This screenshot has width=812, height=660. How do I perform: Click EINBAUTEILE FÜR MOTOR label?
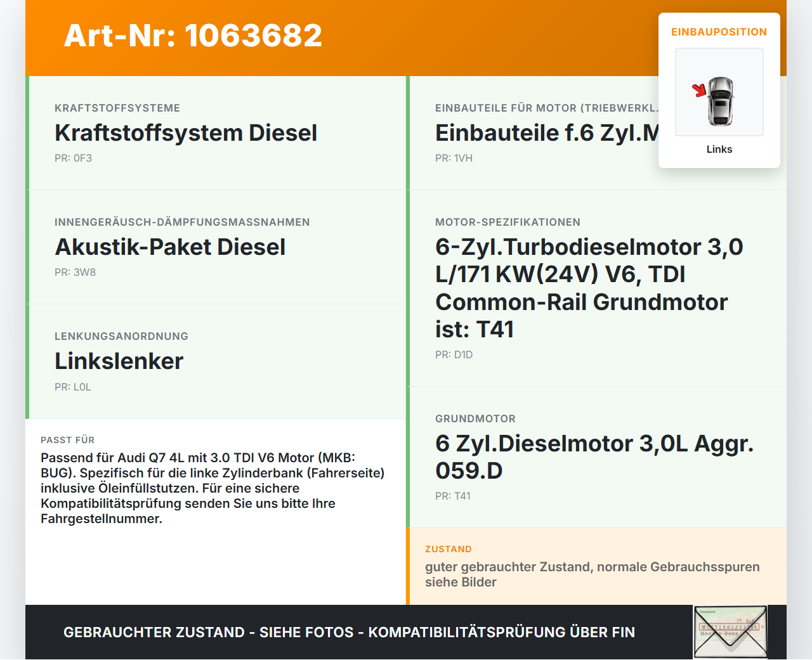pyautogui.click(x=547, y=108)
